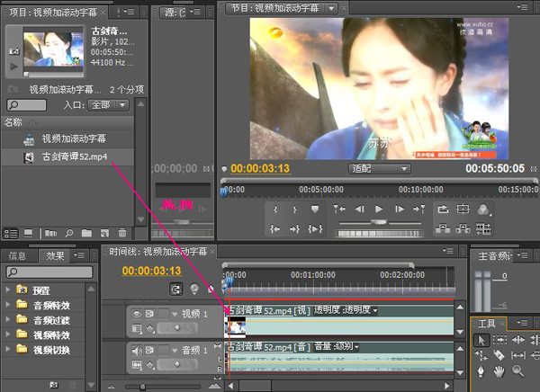The width and height of the screenshot is (540, 392).
Task: Select the Zoom magnifier tool
Action: click(x=518, y=371)
